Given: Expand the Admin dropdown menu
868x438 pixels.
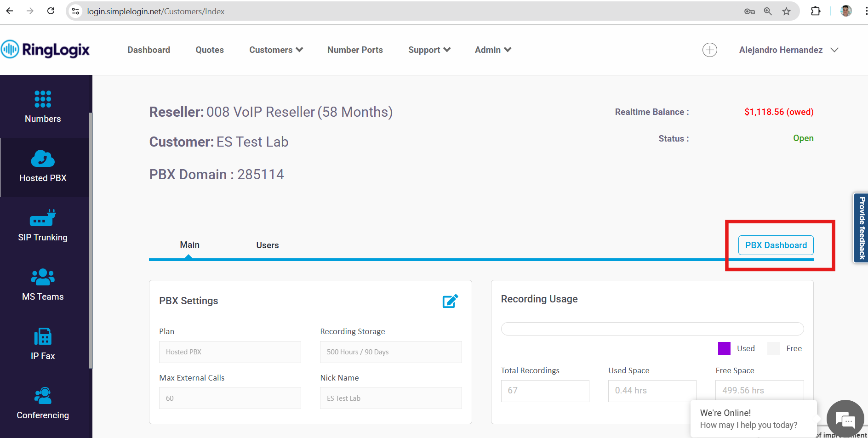Looking at the screenshot, I should click(x=493, y=50).
